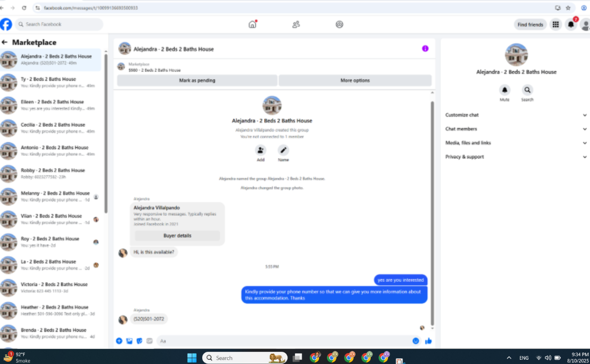Send a thumbs up like
The width and height of the screenshot is (590, 364).
428,341
